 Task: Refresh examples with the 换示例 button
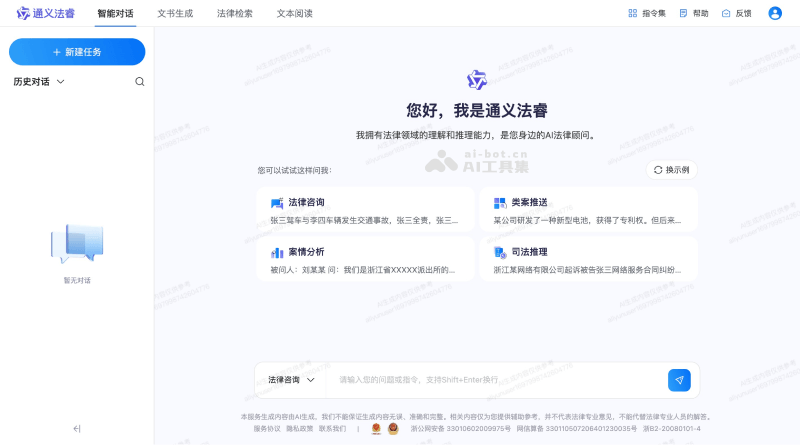click(x=672, y=170)
